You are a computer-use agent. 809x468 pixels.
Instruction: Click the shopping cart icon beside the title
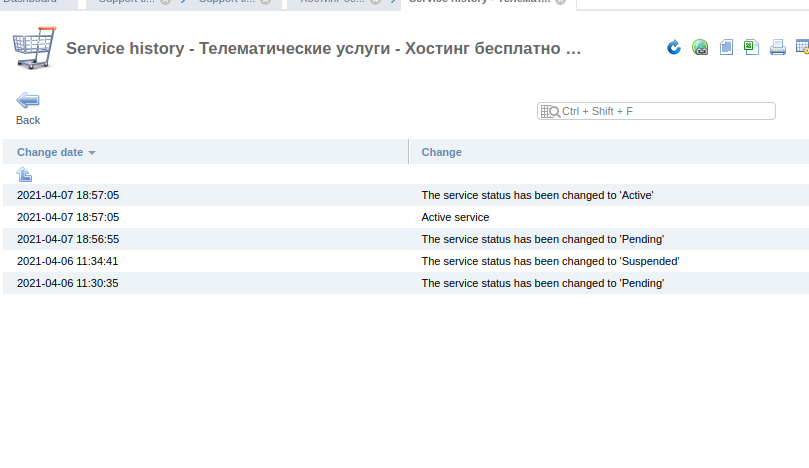tap(35, 47)
